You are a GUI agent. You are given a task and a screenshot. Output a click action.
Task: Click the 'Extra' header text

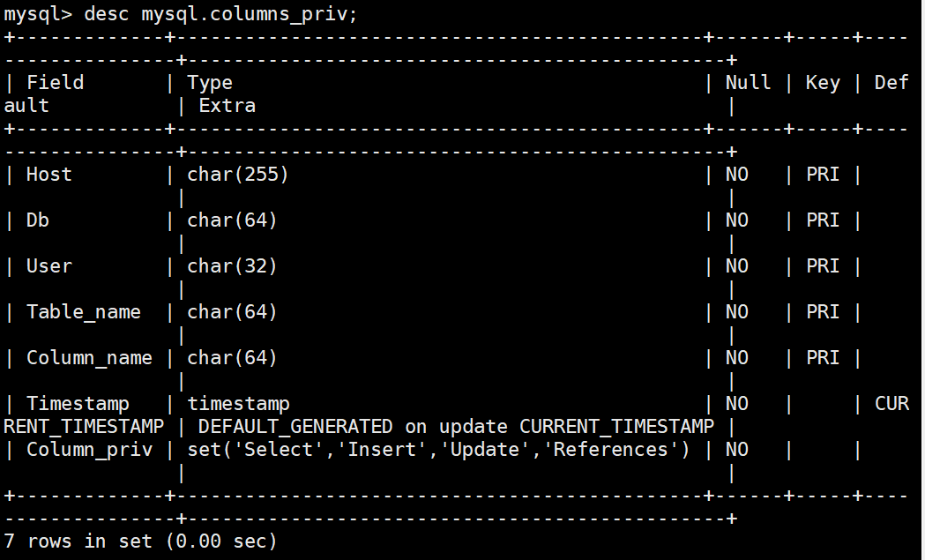228,106
